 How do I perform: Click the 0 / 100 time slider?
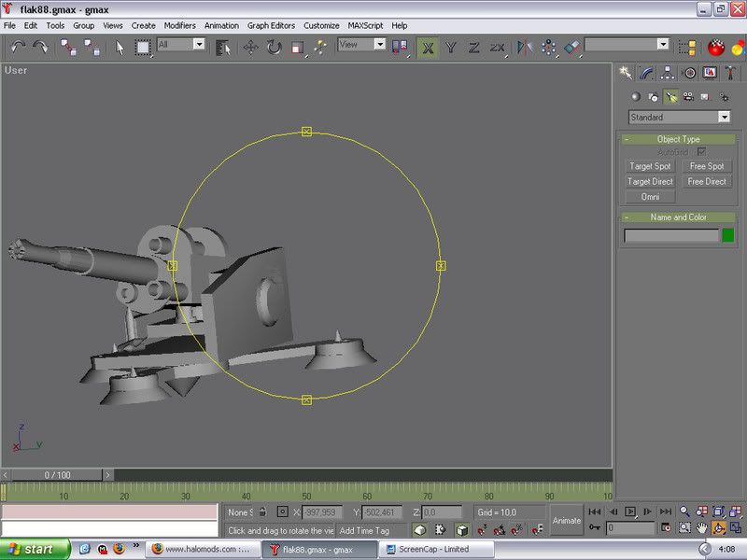coord(57,475)
